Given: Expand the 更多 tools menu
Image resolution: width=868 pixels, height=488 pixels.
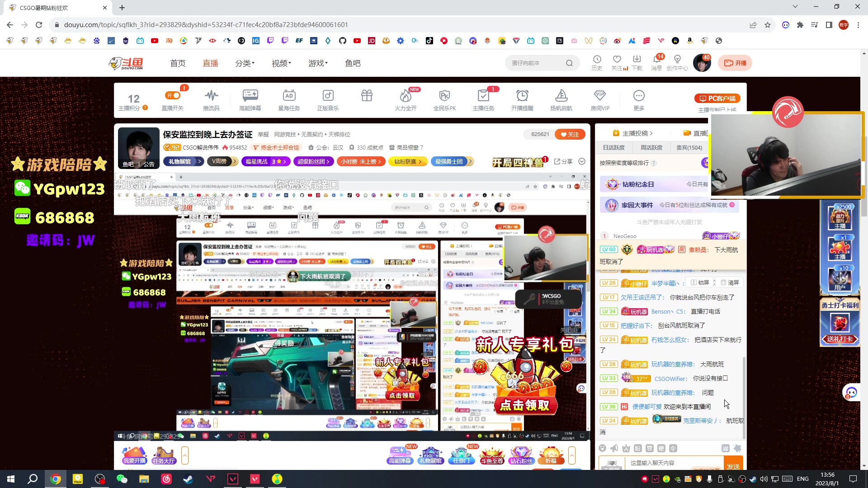Looking at the screenshot, I should point(638,99).
